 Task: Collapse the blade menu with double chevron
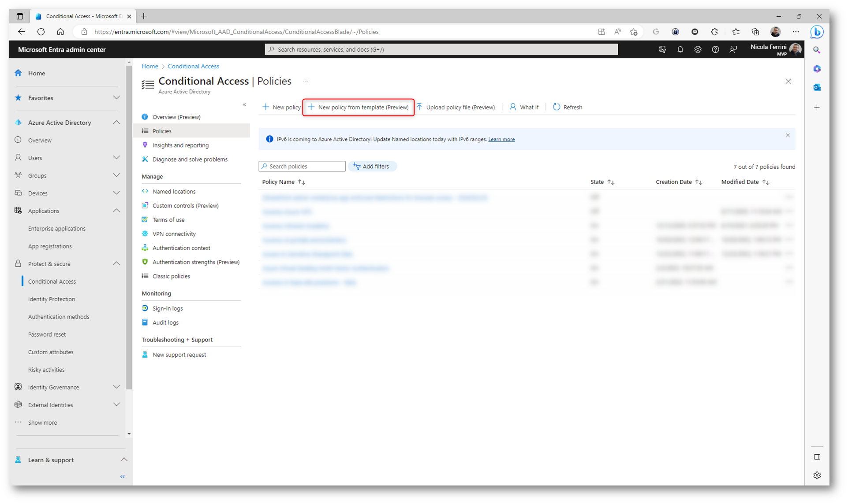click(x=244, y=104)
